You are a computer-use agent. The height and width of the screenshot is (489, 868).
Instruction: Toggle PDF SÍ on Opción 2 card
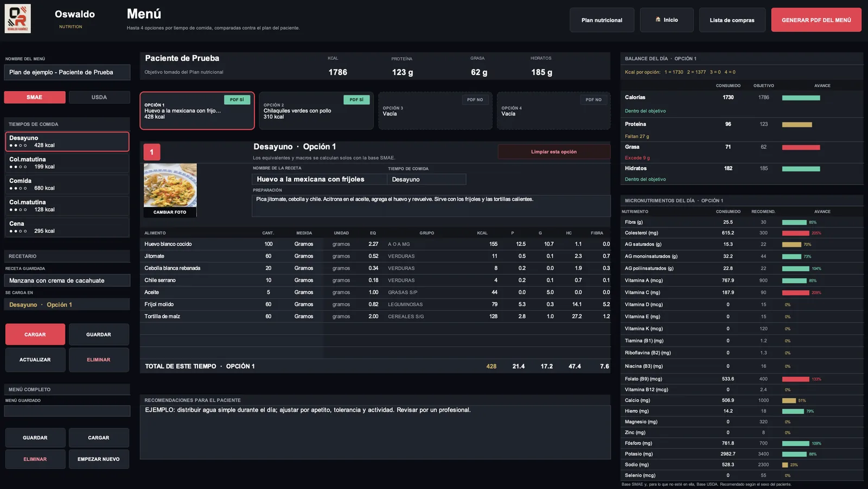coord(356,100)
